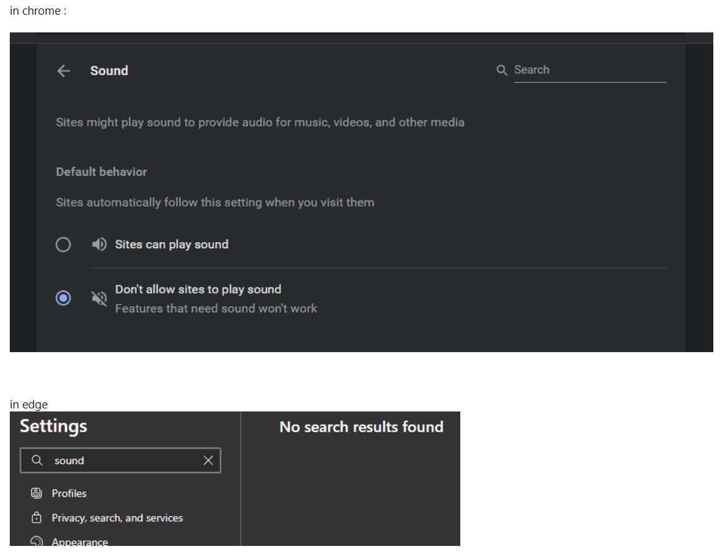The width and height of the screenshot is (728, 560).
Task: Open Appearance in the Edge settings sidebar
Action: (79, 541)
